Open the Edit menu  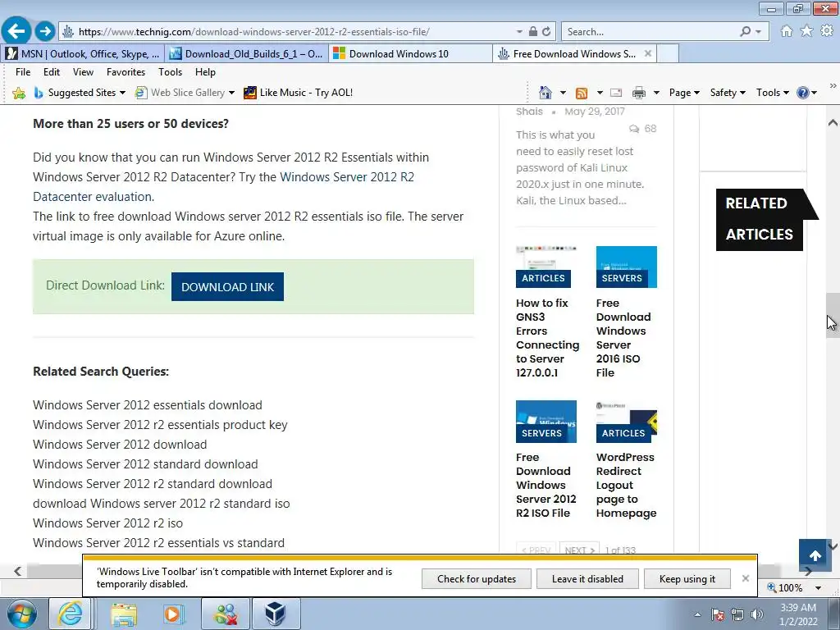52,72
